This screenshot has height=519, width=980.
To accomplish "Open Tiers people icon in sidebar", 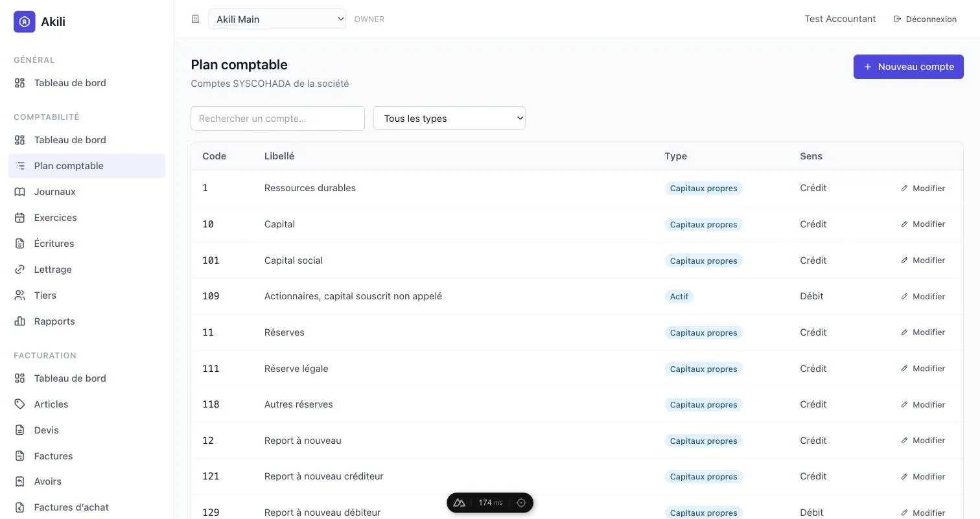I will (x=20, y=295).
